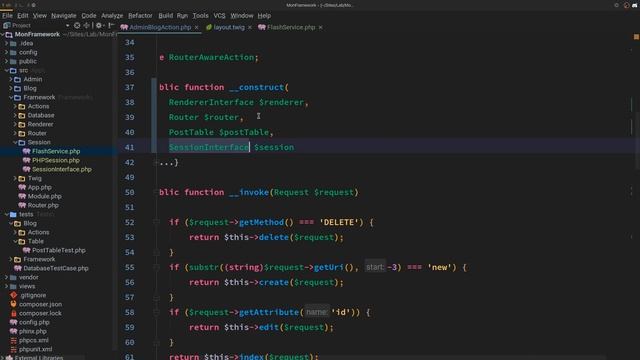Hide the Project tool window
This screenshot has height=360, width=640.
coord(111,25)
